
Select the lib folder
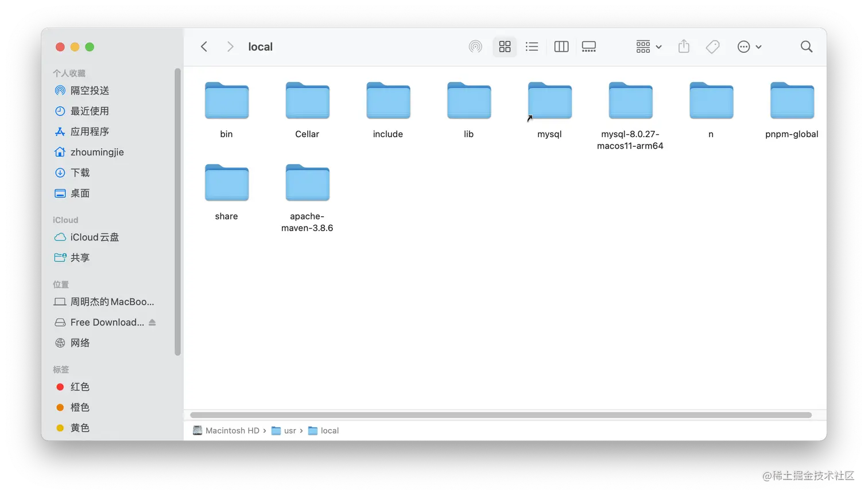469,110
